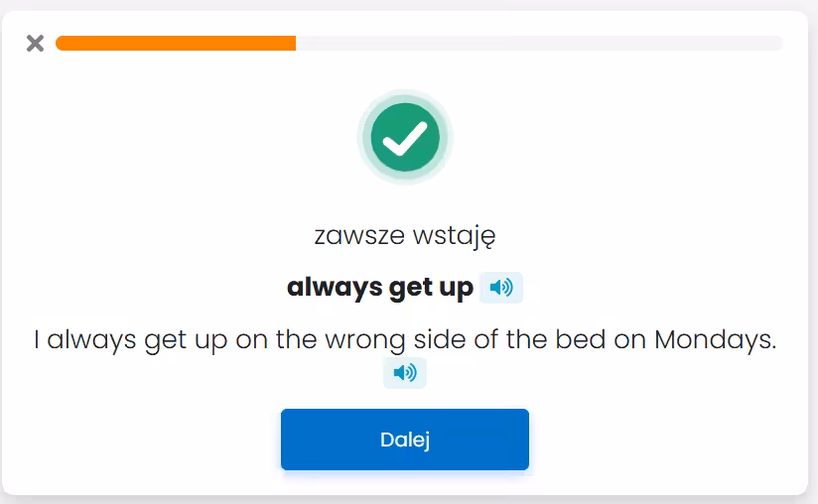This screenshot has width=818, height=504.
Task: Close the lesson with the X icon
Action: [35, 43]
